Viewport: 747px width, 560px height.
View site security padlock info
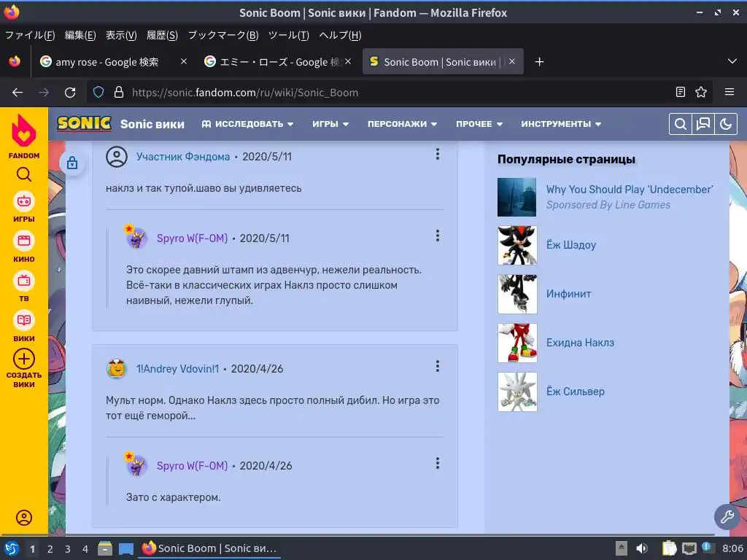(119, 93)
